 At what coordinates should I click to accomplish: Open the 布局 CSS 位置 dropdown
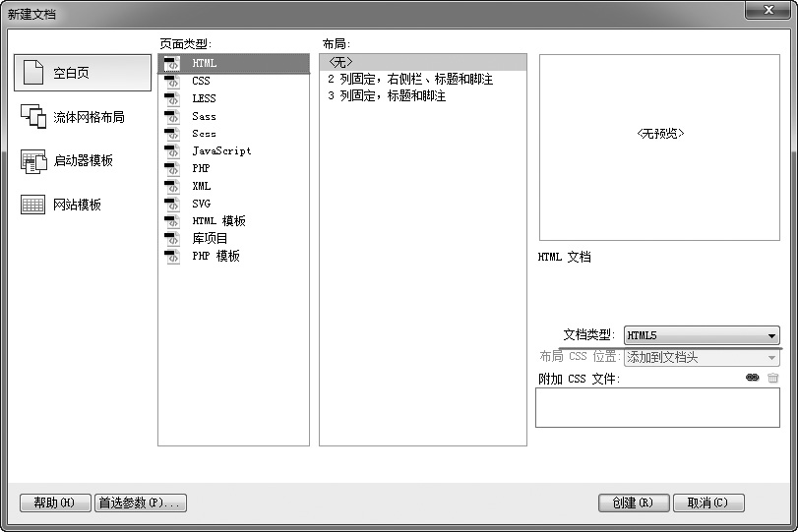tap(702, 358)
